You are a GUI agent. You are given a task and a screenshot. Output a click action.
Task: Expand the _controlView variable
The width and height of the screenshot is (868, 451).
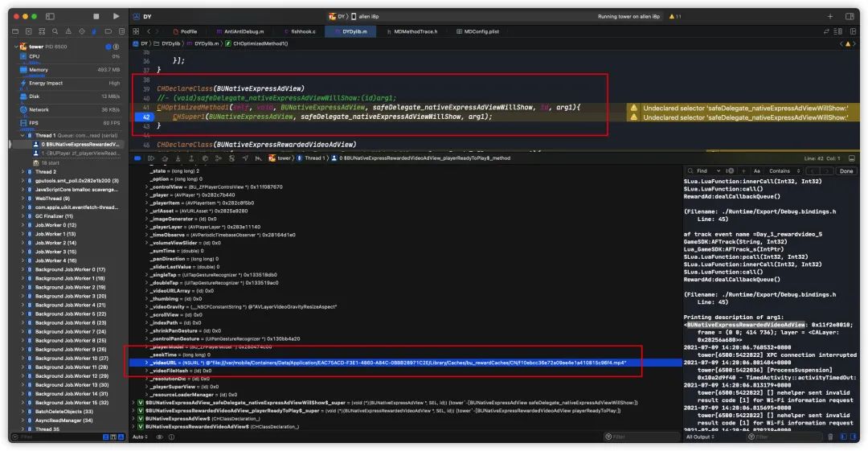click(x=147, y=187)
